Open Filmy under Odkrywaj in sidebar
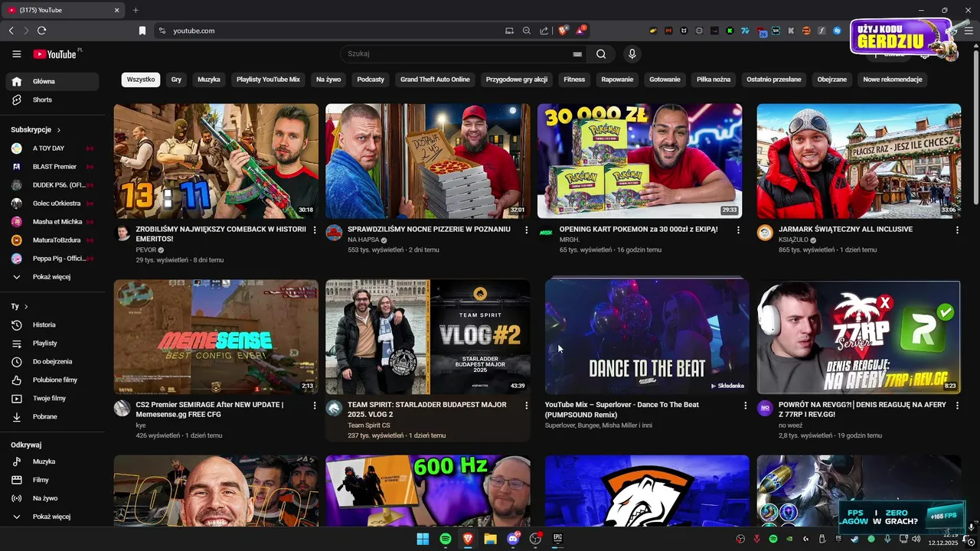 pyautogui.click(x=52, y=480)
